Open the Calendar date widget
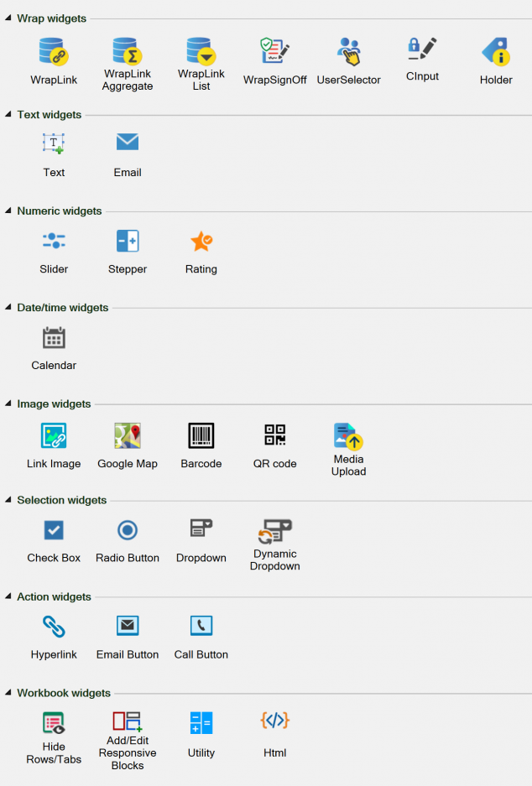Image resolution: width=532 pixels, height=786 pixels. coord(54,338)
